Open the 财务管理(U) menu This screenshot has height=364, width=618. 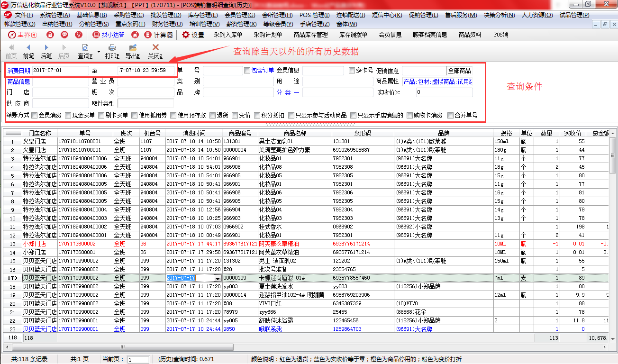click(x=167, y=24)
